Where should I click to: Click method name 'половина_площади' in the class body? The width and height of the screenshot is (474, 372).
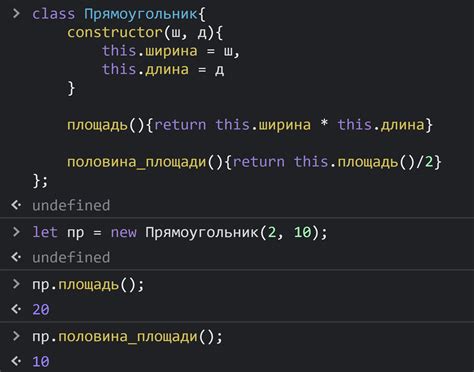coord(137,162)
